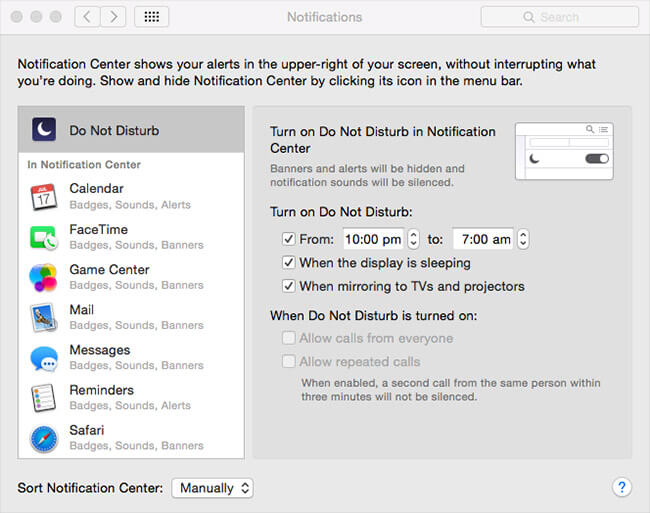This screenshot has height=513, width=650.
Task: Select Game Center in the app list
Action: (131, 277)
